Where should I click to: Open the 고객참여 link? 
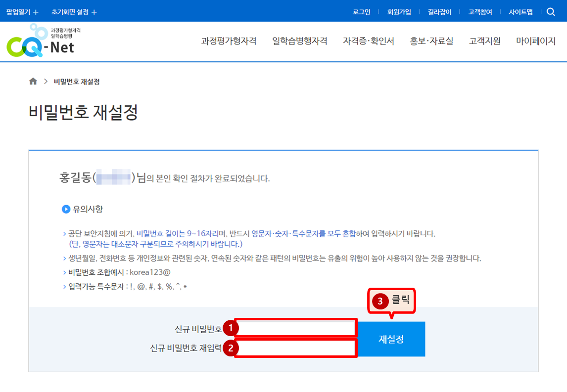[480, 12]
